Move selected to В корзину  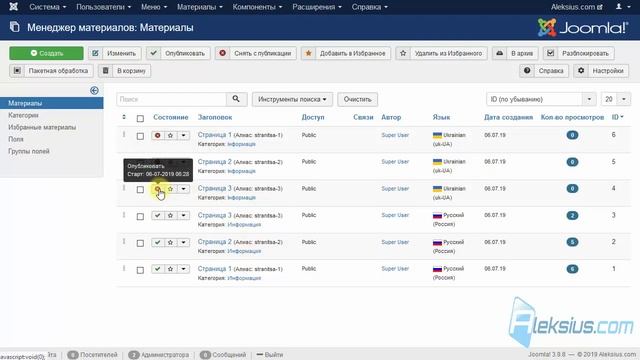click(x=124, y=71)
